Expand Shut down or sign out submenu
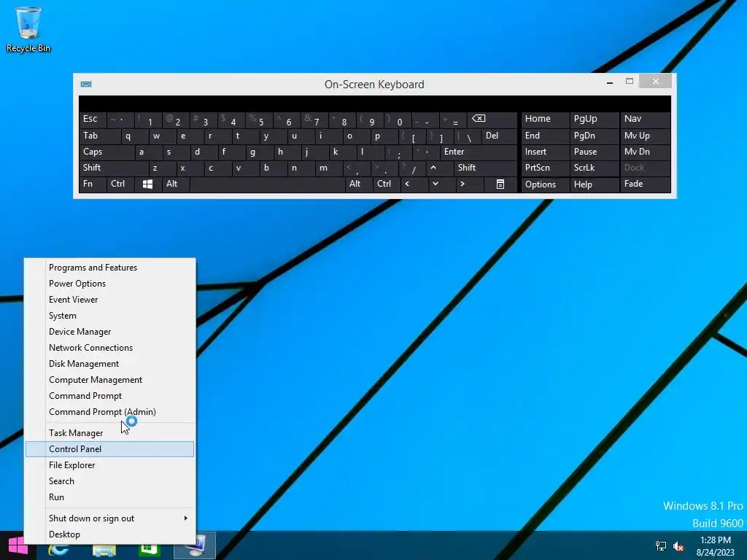This screenshot has width=747, height=560. pos(109,518)
